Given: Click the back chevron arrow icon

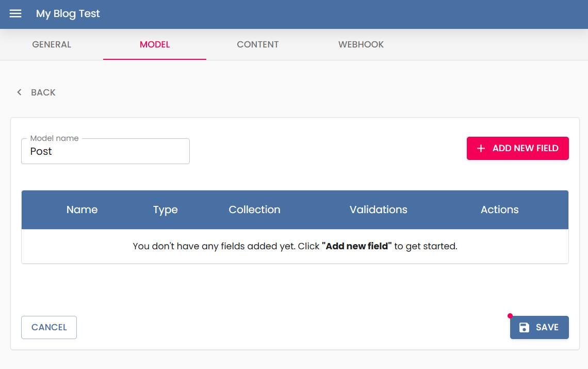Looking at the screenshot, I should (x=20, y=92).
